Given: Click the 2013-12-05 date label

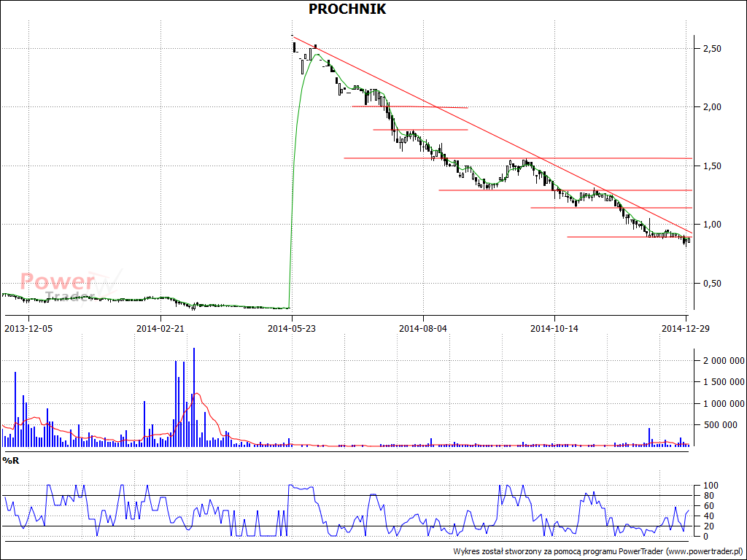Looking at the screenshot, I should (28, 328).
